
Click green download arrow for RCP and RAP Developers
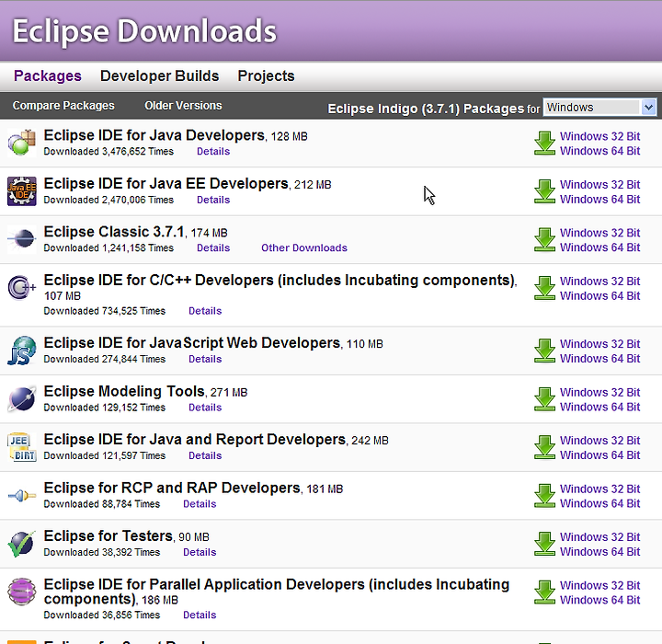tap(544, 496)
